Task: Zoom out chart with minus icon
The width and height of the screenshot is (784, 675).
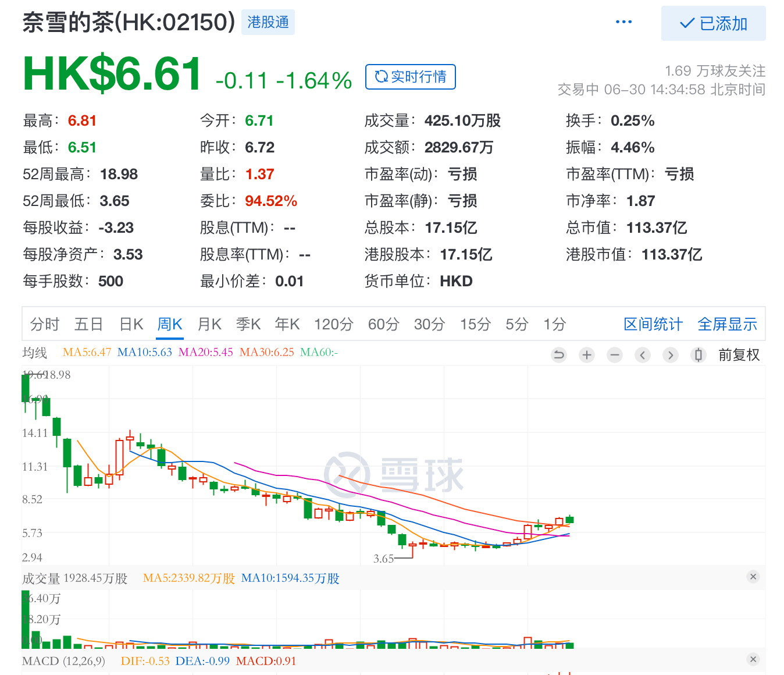Action: (615, 355)
